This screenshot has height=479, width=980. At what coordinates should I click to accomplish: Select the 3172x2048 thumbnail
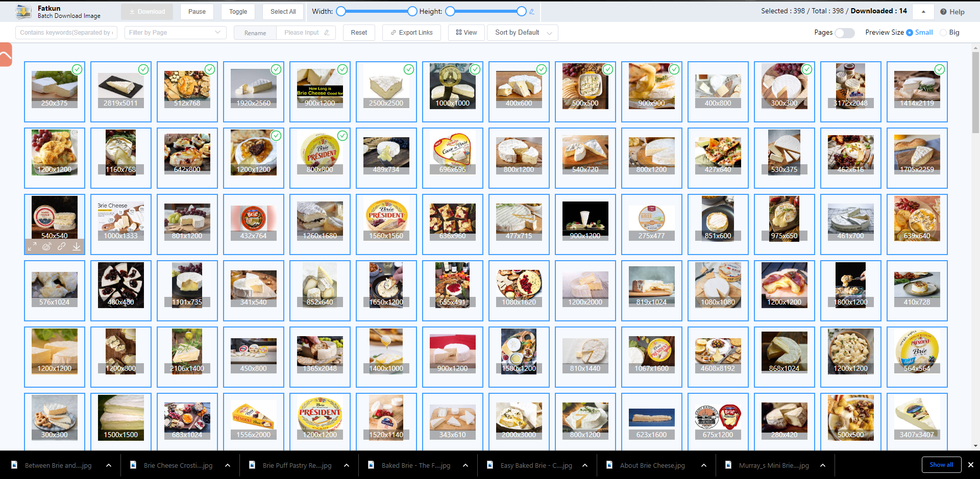tap(851, 92)
